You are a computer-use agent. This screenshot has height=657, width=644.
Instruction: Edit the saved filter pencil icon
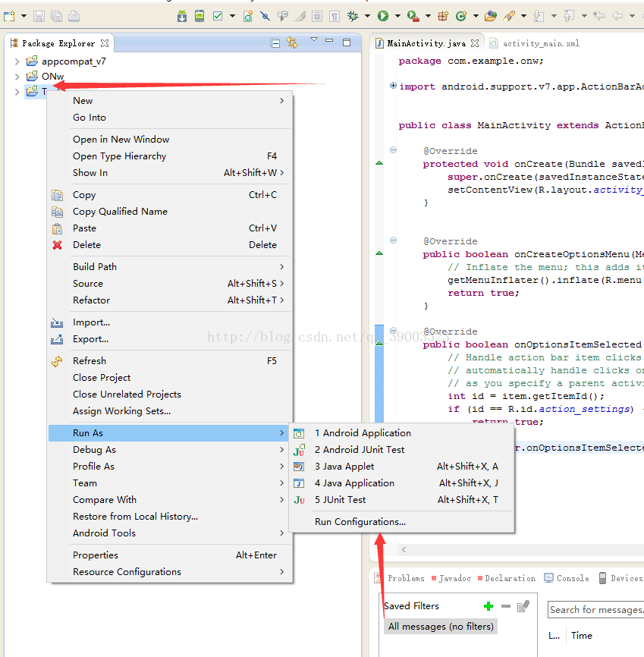(x=523, y=606)
